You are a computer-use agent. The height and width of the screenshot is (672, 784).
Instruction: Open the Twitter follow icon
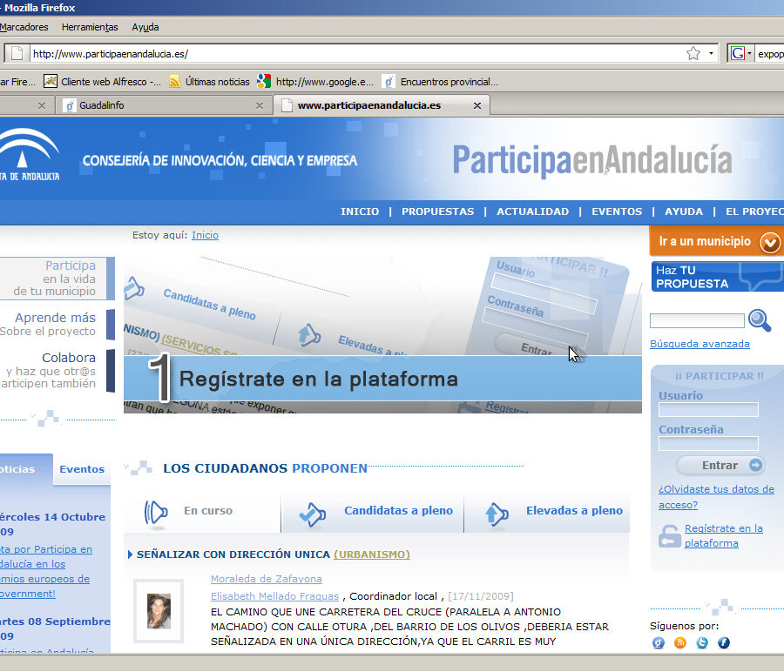(x=702, y=643)
